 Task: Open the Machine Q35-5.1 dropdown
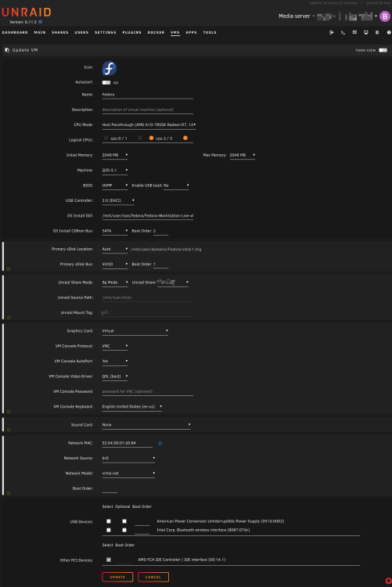(x=114, y=171)
